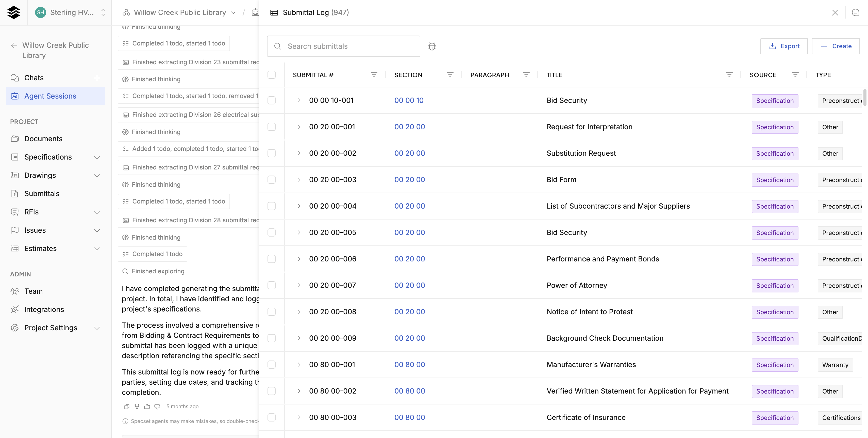The image size is (868, 438).
Task: Select checkbox for Bid Form row
Action: tap(271, 180)
